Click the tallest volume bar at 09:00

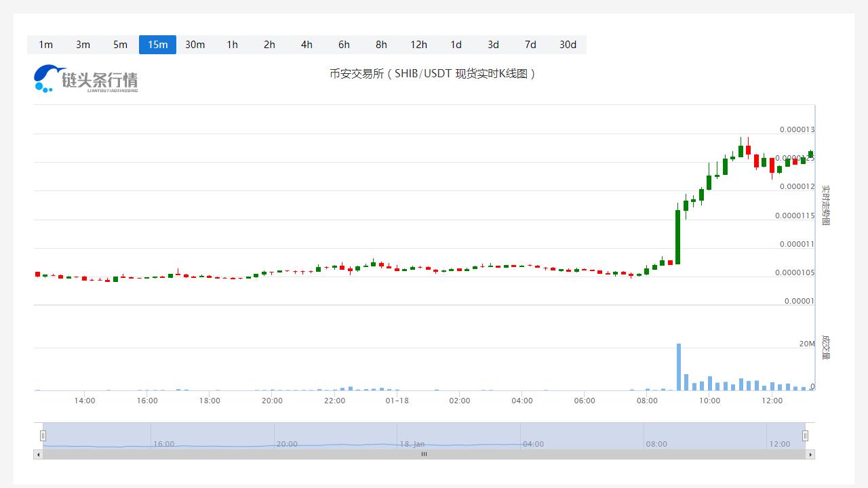(678, 367)
